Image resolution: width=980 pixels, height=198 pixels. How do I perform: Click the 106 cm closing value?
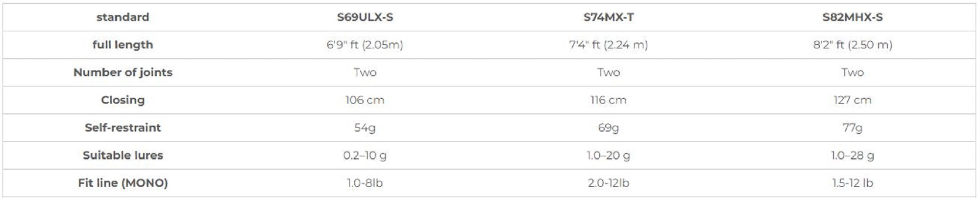click(365, 100)
